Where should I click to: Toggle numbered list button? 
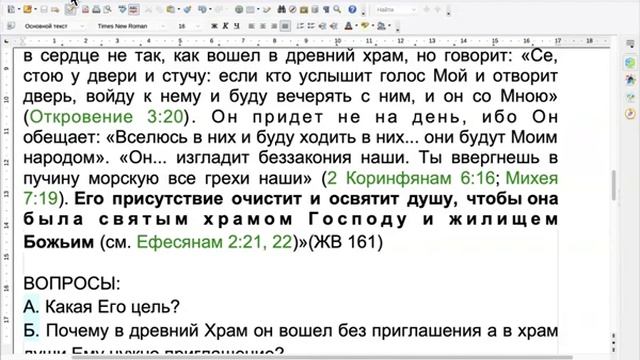[300, 26]
